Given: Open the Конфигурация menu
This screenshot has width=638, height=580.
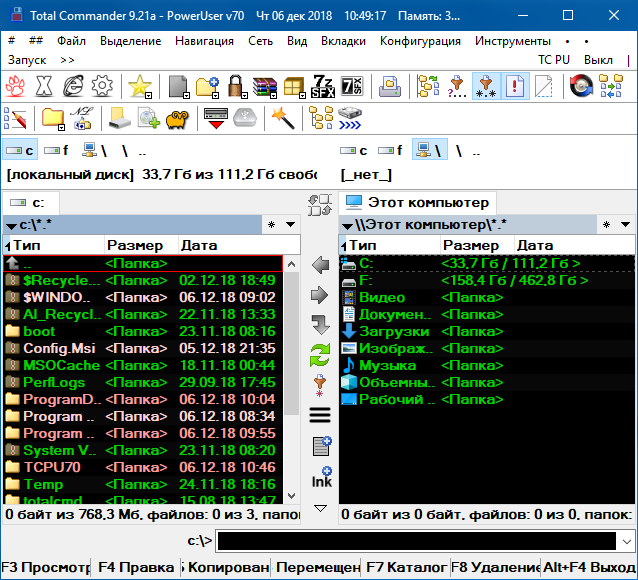Looking at the screenshot, I should click(420, 41).
